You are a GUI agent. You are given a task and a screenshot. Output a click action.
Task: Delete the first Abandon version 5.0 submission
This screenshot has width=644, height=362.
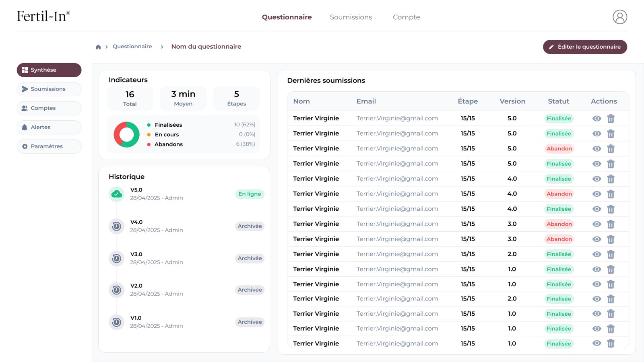[611, 149]
